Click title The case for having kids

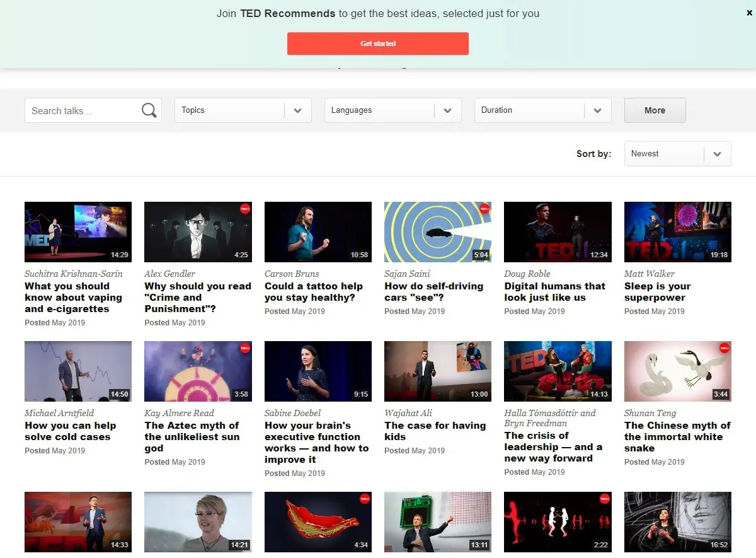(x=435, y=431)
